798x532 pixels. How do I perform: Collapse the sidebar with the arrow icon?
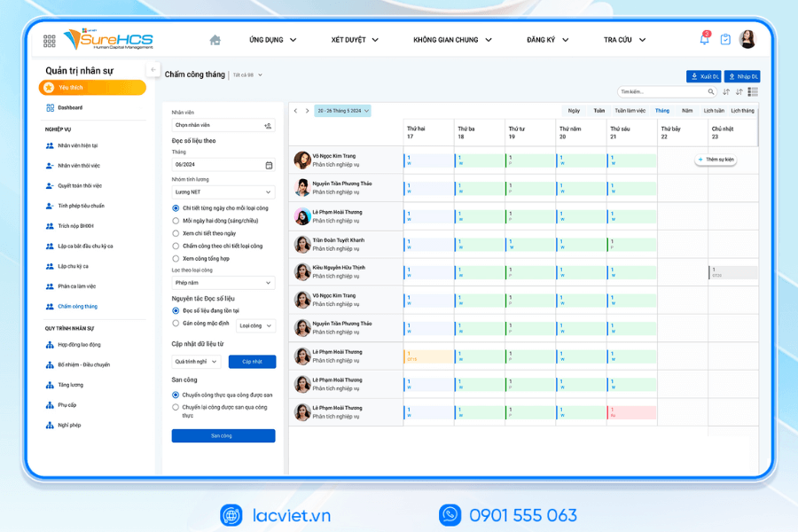(153, 70)
